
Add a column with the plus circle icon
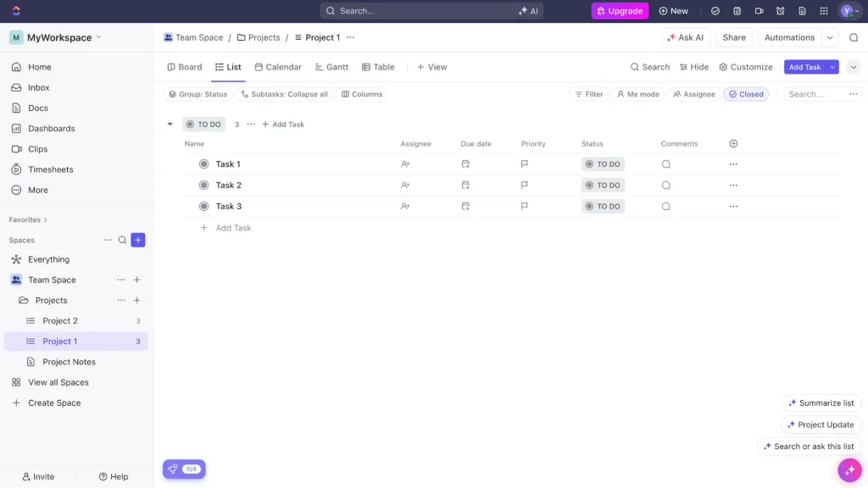click(733, 144)
